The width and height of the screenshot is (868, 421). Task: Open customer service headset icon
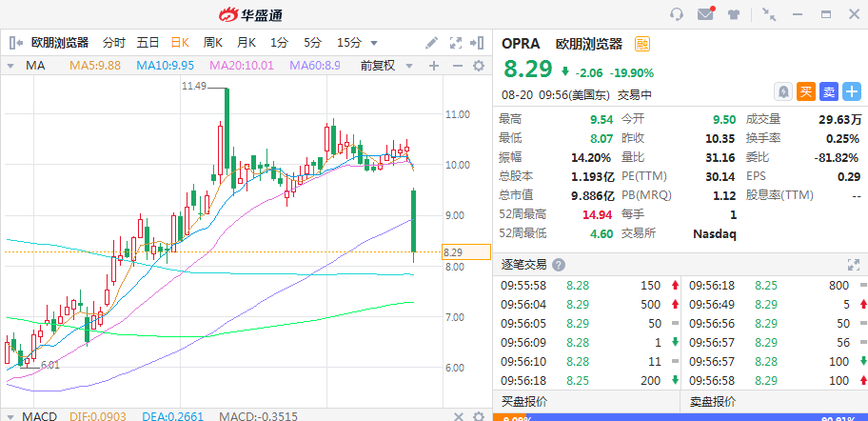point(678,14)
